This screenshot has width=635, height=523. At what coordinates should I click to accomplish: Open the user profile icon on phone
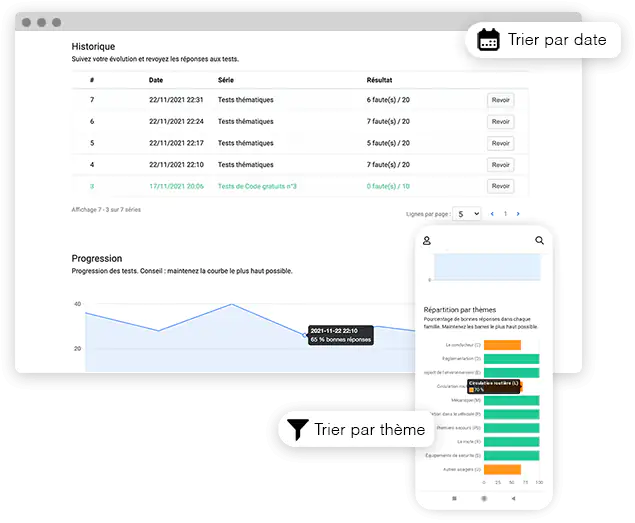click(427, 241)
